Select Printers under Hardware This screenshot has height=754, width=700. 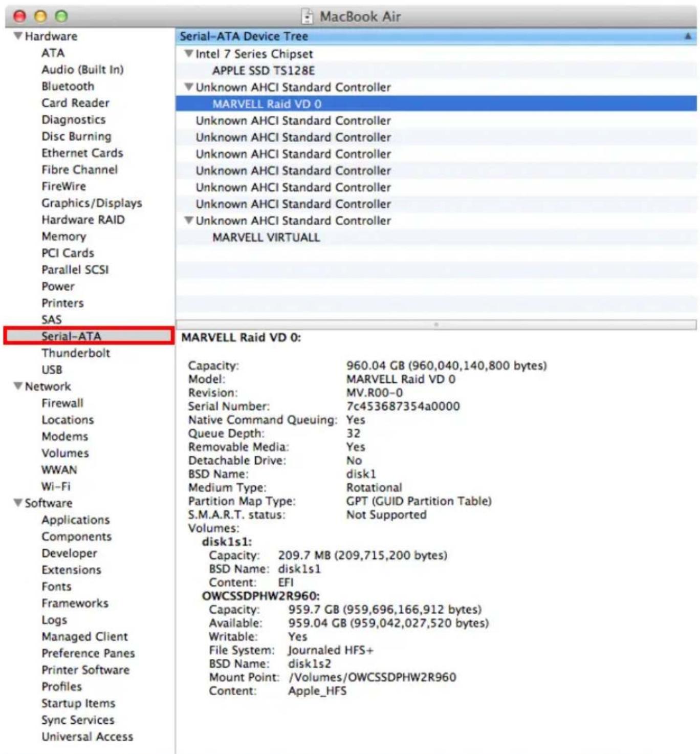click(x=62, y=303)
